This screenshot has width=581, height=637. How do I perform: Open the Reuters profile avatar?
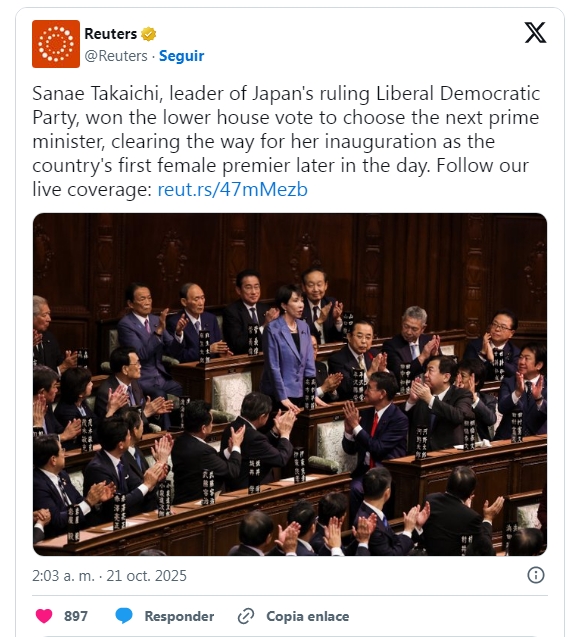pyautogui.click(x=56, y=44)
